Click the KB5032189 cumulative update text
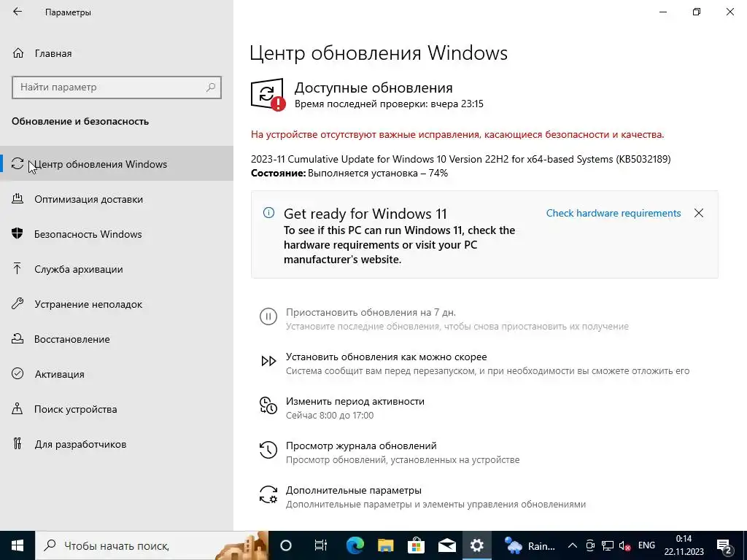The image size is (747, 560). (461, 159)
